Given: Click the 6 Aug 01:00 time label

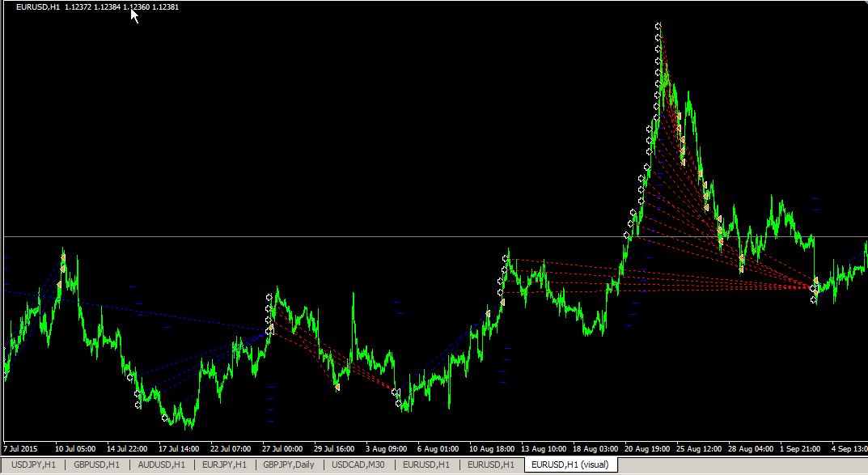Looking at the screenshot, I should point(438,449).
